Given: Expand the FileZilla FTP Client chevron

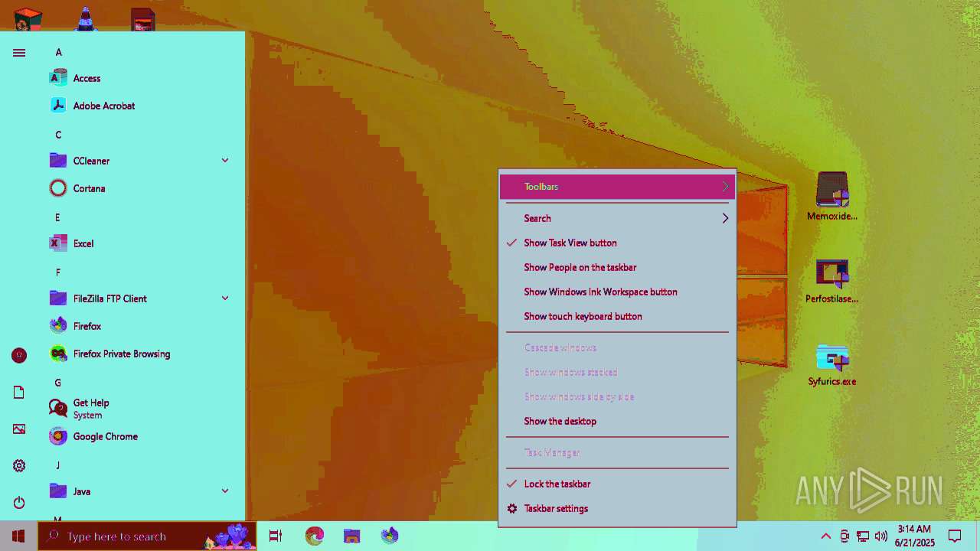Looking at the screenshot, I should coord(225,298).
